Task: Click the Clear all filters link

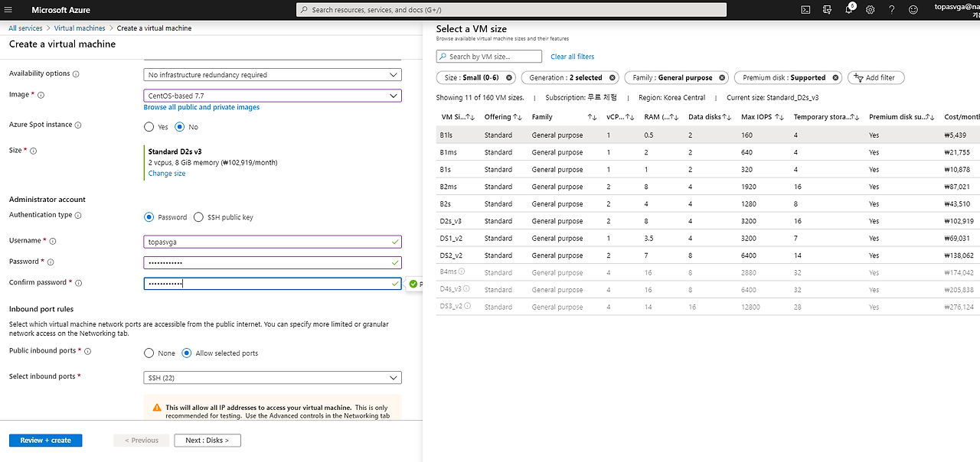Action: pyautogui.click(x=573, y=57)
